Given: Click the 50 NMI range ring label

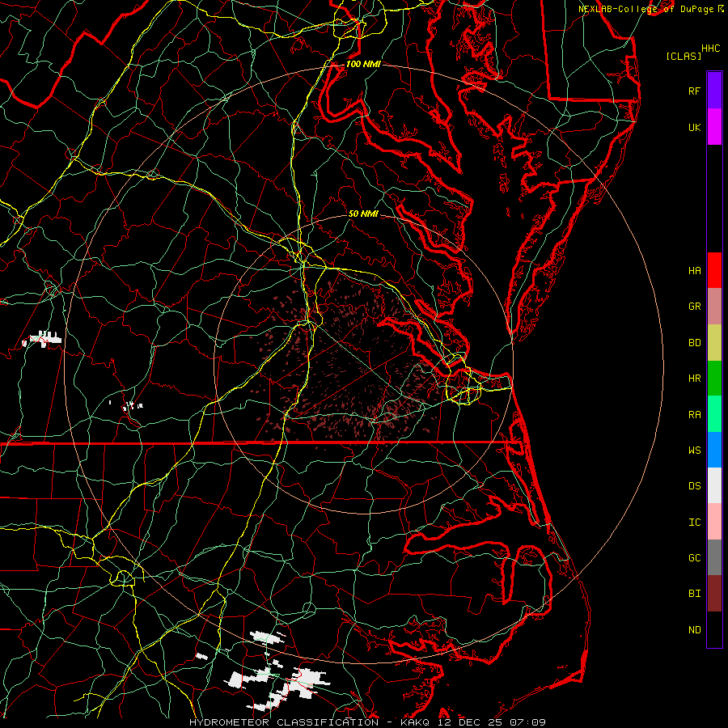Looking at the screenshot, I should (363, 214).
